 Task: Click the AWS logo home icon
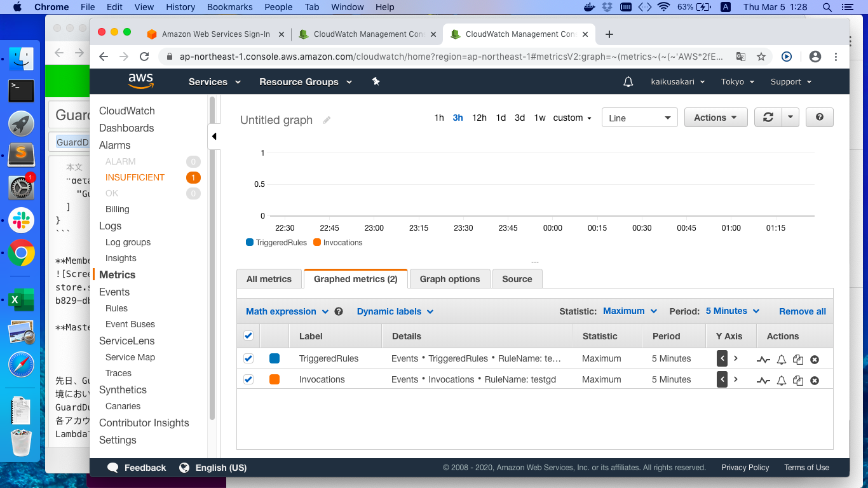coord(140,81)
